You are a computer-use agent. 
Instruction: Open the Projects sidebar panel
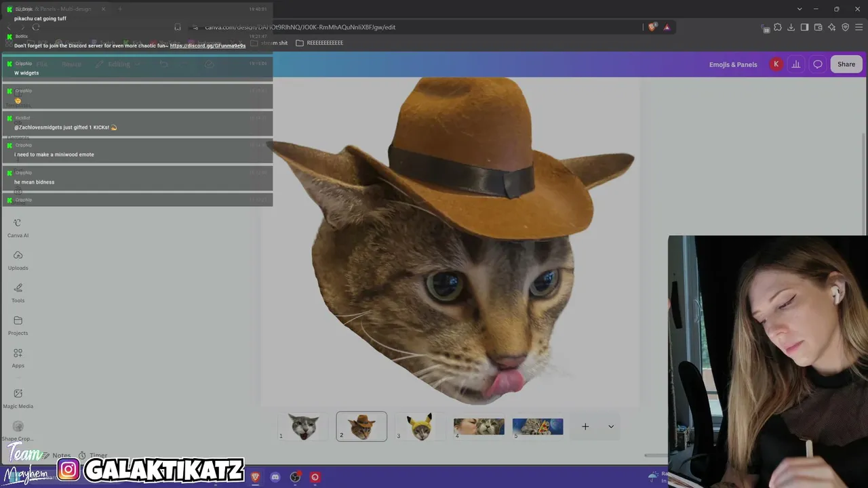(18, 326)
